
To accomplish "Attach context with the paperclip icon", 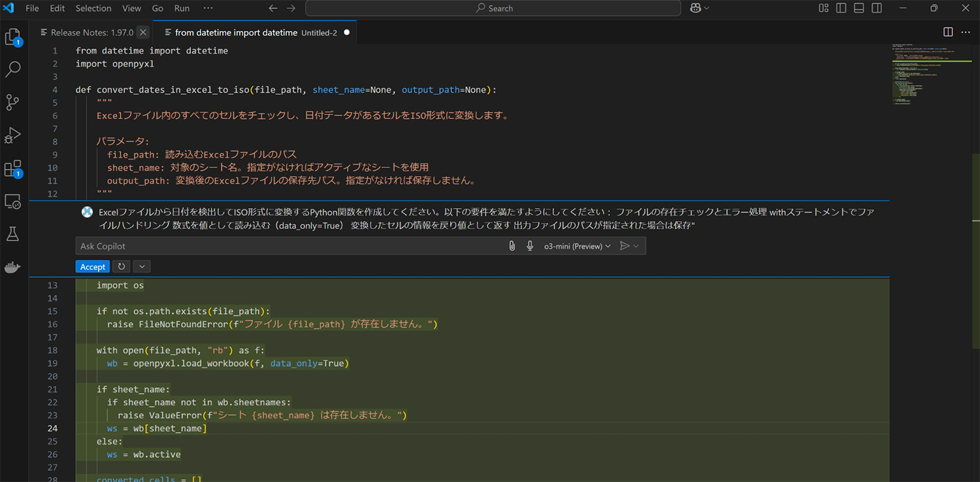I will pos(512,246).
